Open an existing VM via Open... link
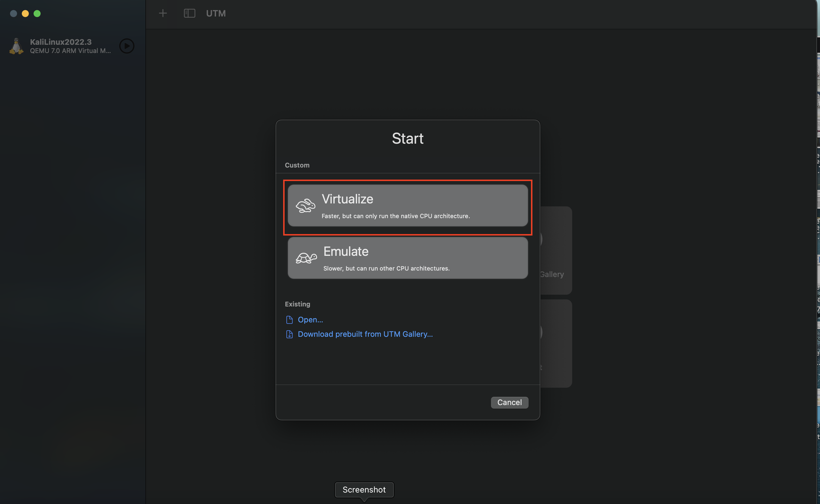 coord(310,320)
